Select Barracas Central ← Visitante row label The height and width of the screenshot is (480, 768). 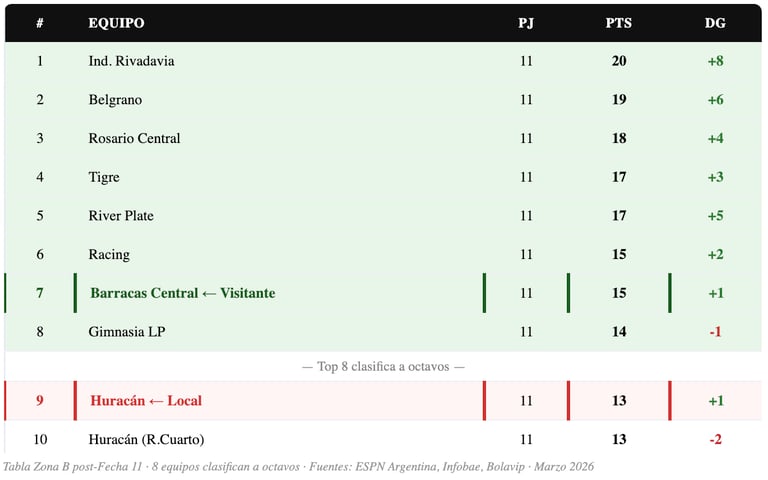tap(182, 293)
